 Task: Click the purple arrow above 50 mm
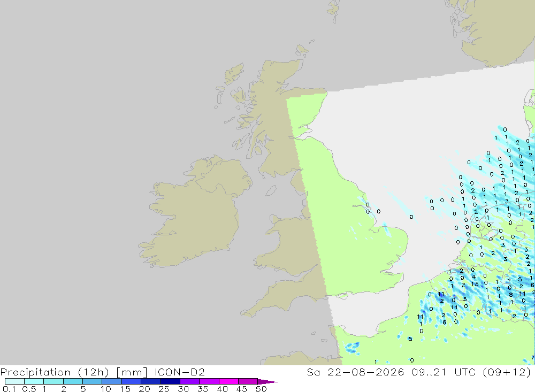267,381
